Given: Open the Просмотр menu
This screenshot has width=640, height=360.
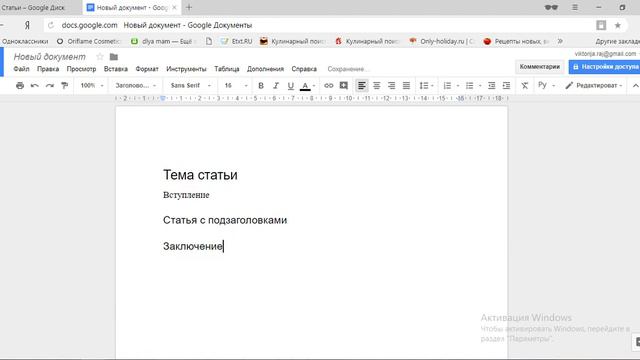Looking at the screenshot, I should (81, 69).
